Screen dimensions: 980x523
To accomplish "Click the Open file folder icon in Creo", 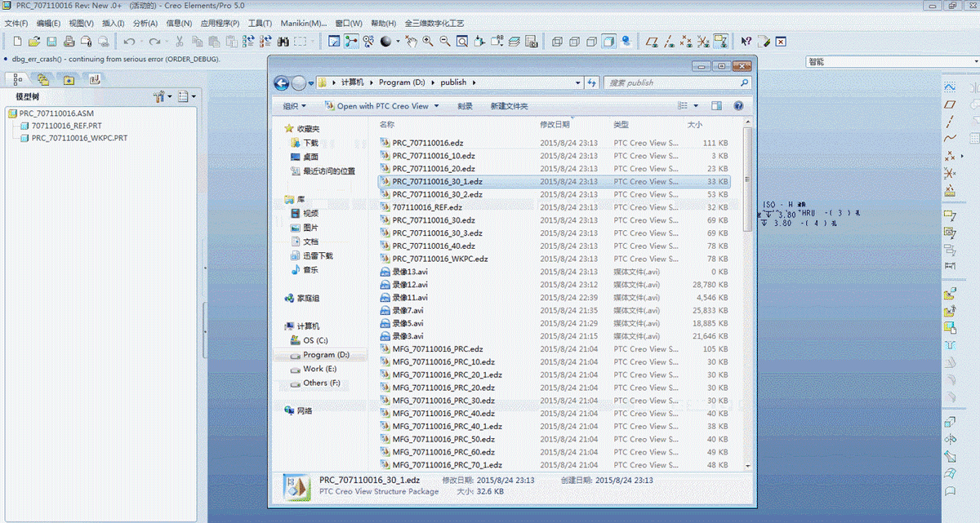I will point(34,41).
